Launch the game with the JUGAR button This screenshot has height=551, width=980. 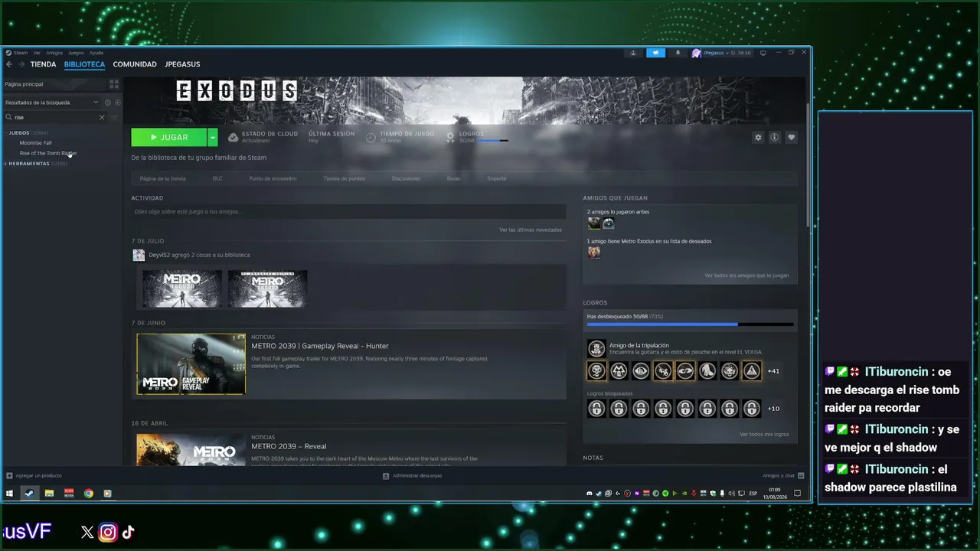(169, 138)
